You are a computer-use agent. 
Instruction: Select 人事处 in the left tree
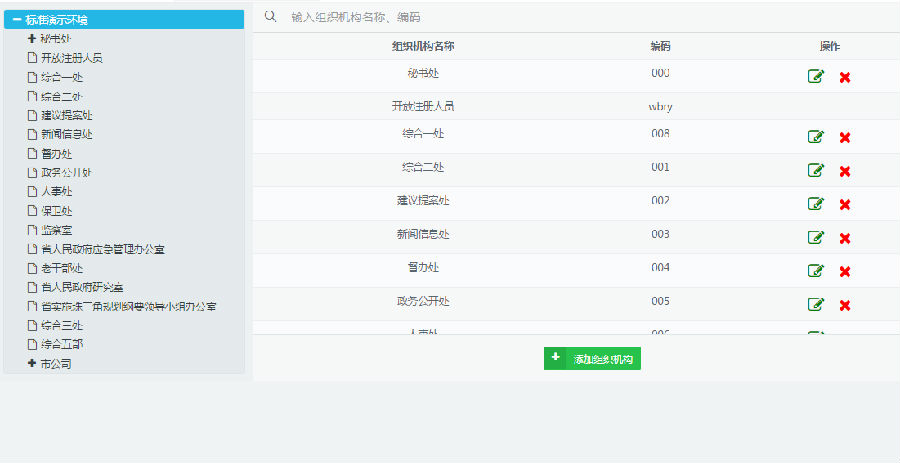point(56,191)
